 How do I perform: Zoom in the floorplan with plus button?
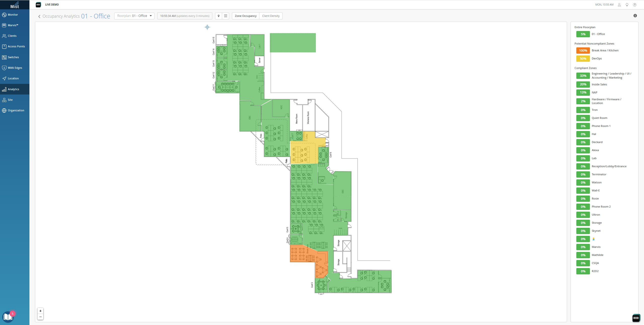(x=40, y=311)
